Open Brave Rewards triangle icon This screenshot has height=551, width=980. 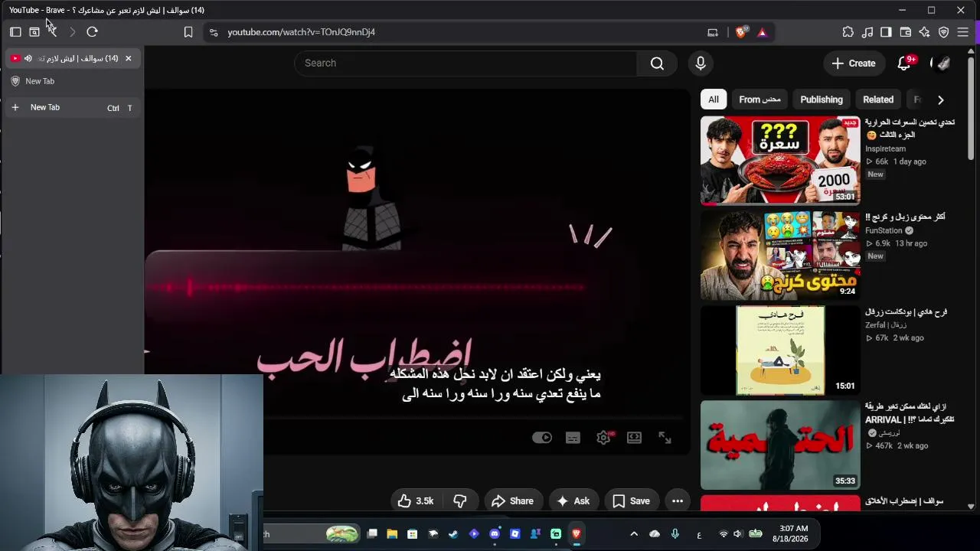click(x=762, y=32)
